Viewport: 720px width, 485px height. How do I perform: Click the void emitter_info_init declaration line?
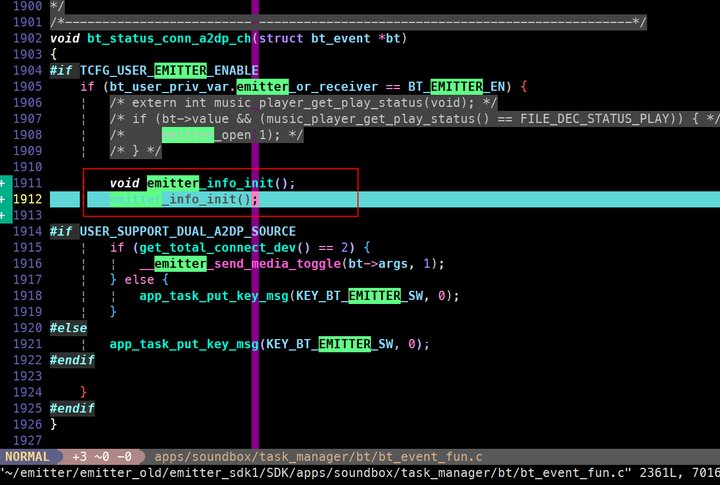point(202,183)
